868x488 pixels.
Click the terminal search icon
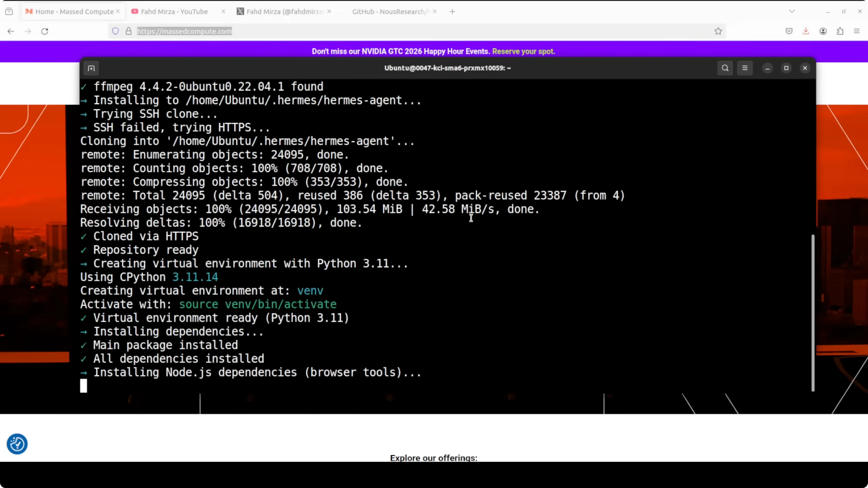[x=725, y=68]
